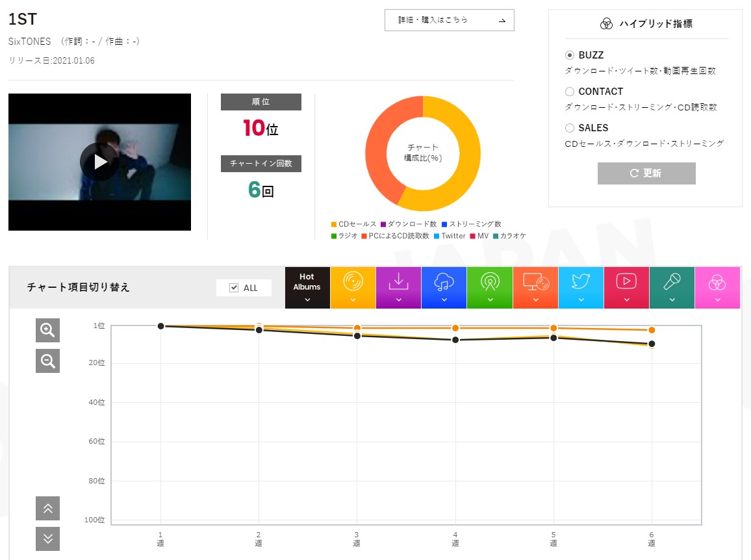The width and height of the screenshot is (751, 560).
Task: Click the ストリーミング数 legend entry
Action: pos(471,224)
